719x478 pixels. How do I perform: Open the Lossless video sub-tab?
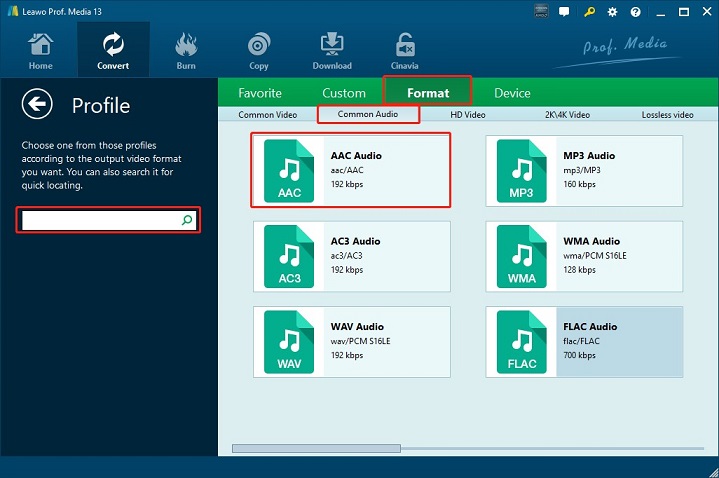coord(667,115)
